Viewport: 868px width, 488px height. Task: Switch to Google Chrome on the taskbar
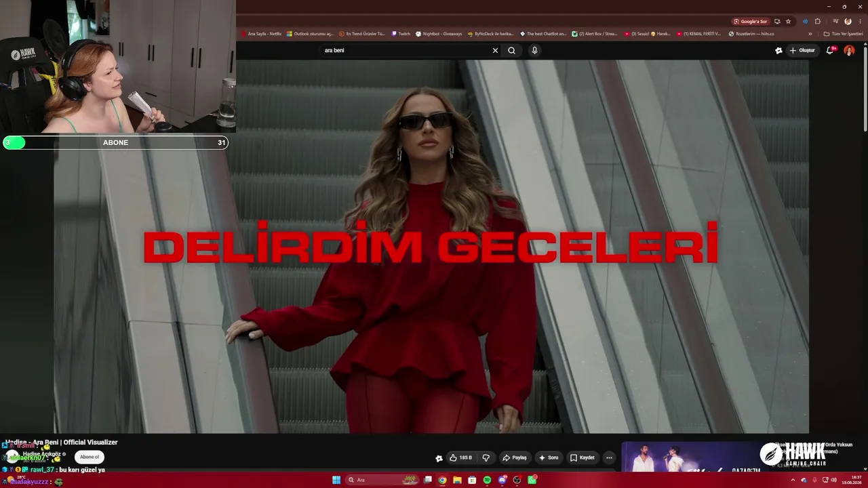click(442, 480)
